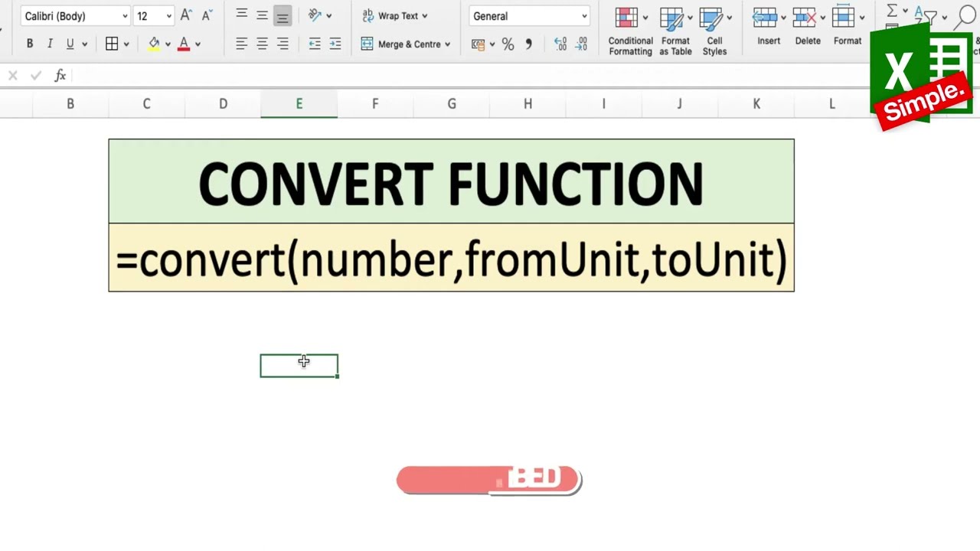The width and height of the screenshot is (980, 551).
Task: Select CONVERT FUNCTION title cell
Action: (x=451, y=181)
